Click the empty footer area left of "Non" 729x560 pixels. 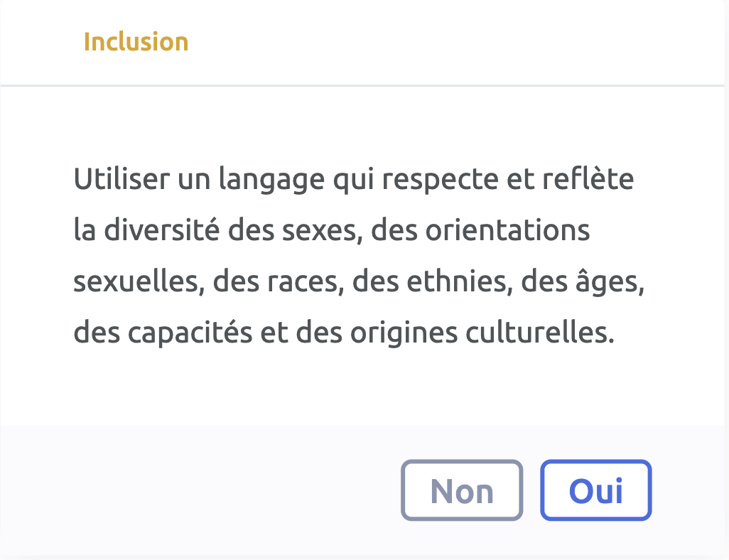(199, 491)
